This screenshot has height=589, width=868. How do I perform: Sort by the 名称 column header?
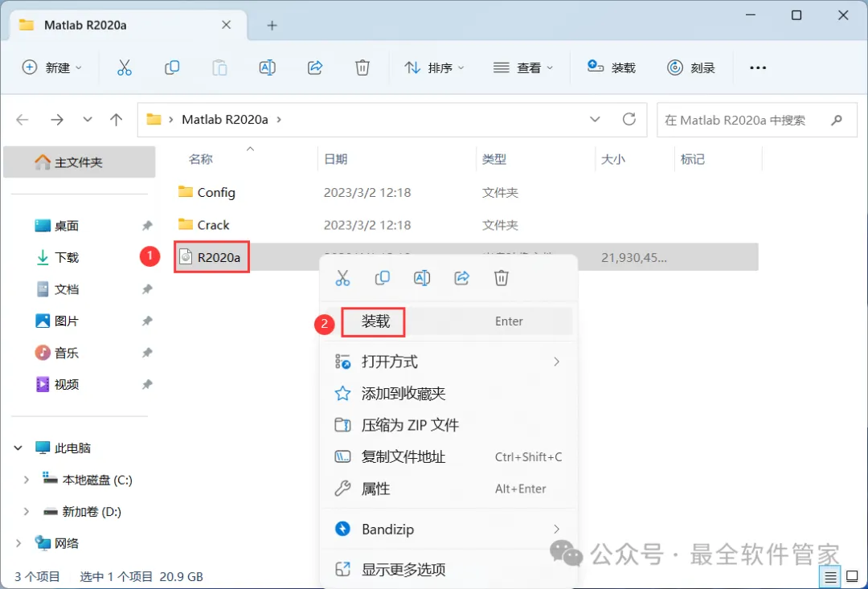coord(200,159)
